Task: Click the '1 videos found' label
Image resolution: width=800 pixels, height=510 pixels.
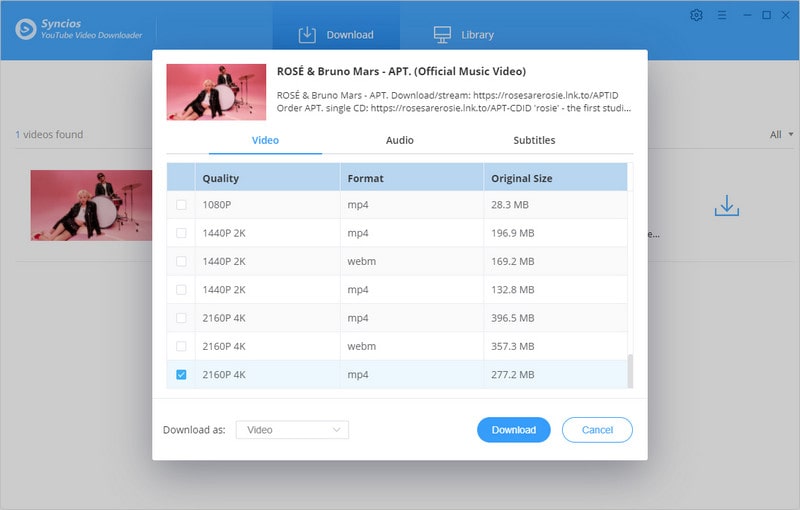Action: pyautogui.click(x=49, y=135)
